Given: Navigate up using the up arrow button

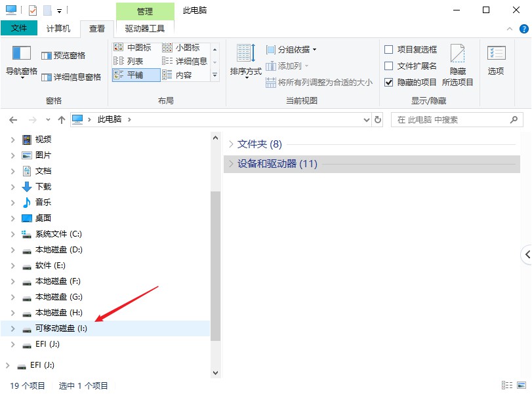Looking at the screenshot, I should coord(62,119).
